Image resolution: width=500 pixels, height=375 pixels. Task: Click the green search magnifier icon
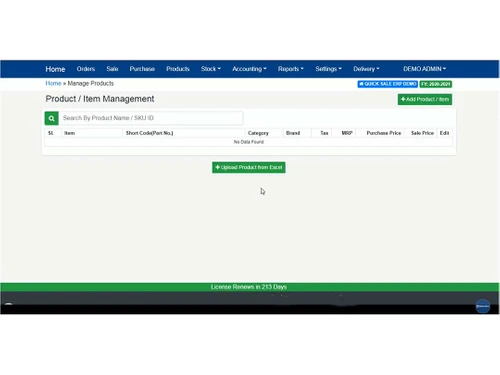coord(52,118)
